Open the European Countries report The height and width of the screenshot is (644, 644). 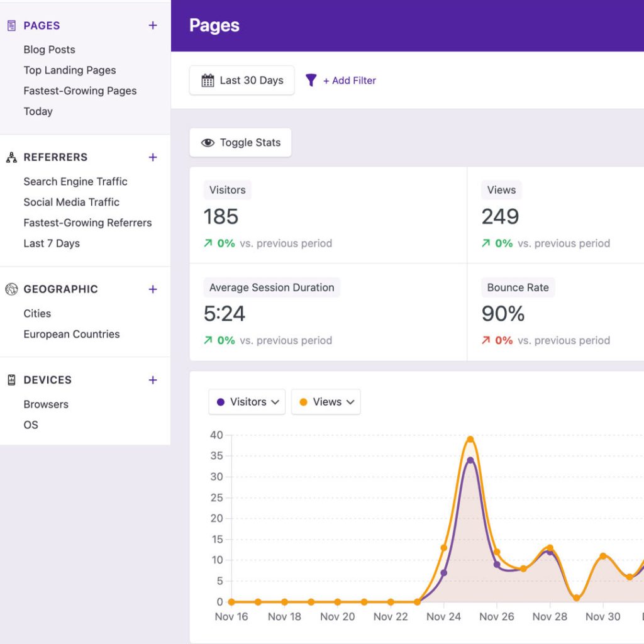point(72,335)
